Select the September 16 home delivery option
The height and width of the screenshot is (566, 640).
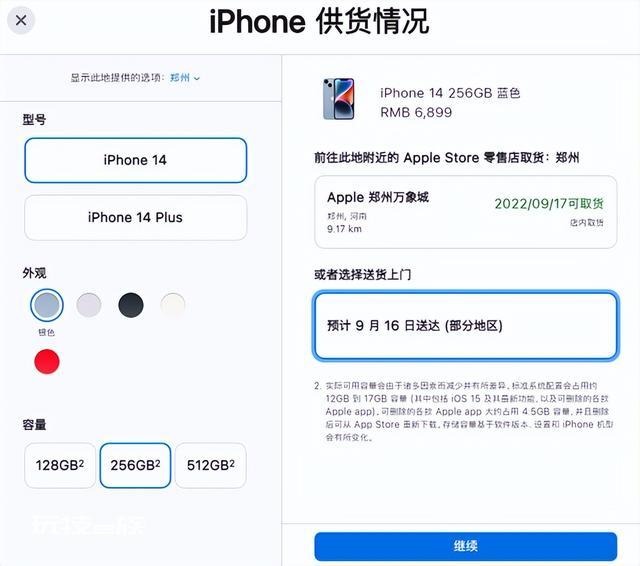[x=466, y=326]
